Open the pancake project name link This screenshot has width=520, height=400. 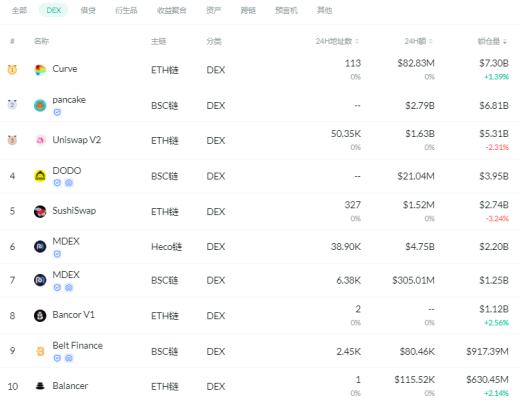point(69,100)
